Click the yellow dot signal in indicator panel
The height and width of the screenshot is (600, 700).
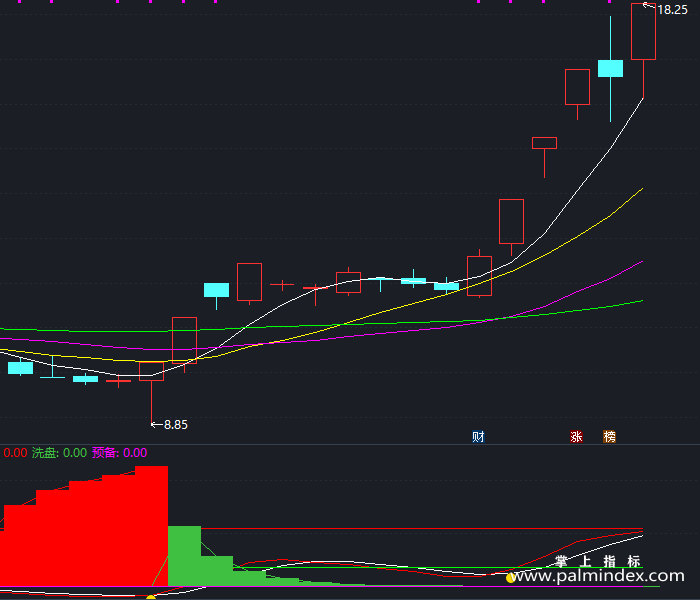510,578
